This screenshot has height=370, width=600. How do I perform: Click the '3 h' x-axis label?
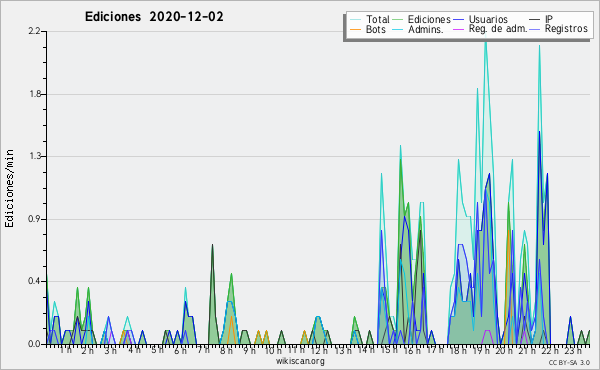pyautogui.click(x=111, y=351)
